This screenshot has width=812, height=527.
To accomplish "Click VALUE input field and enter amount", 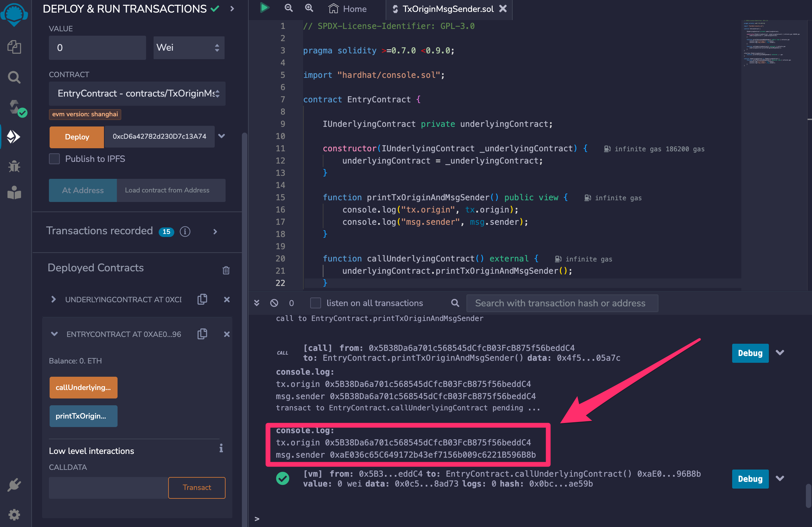I will tap(97, 47).
